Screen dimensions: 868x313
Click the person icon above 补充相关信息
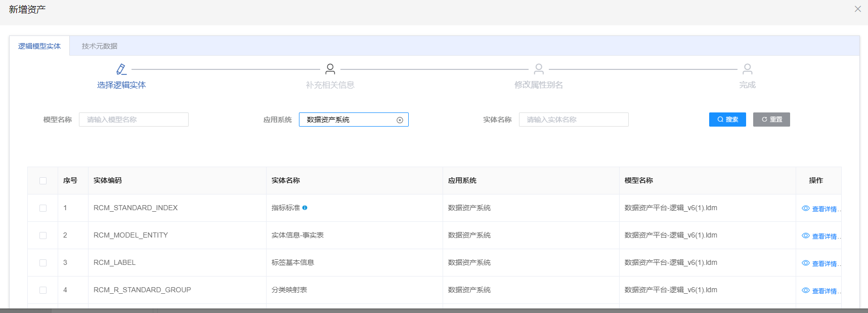click(x=330, y=69)
